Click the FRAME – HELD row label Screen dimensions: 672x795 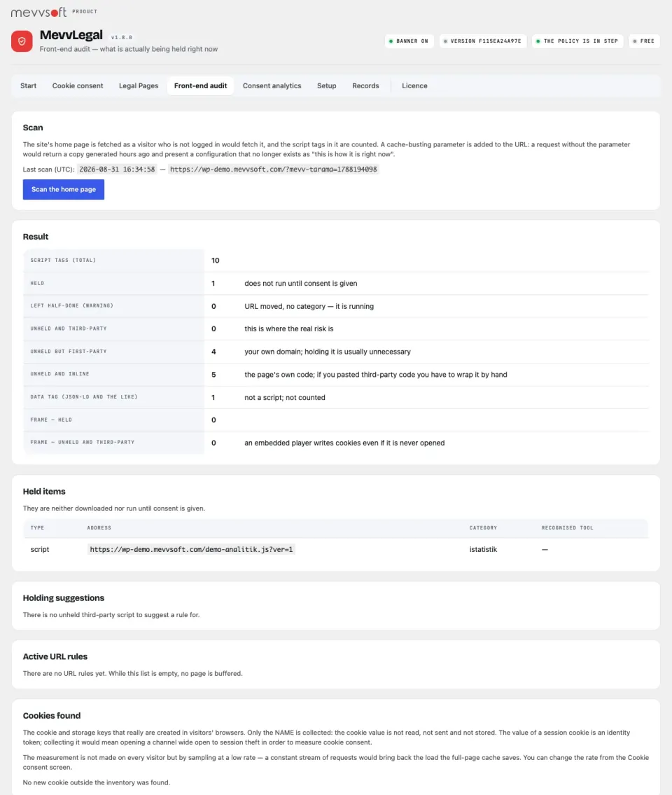pyautogui.click(x=51, y=420)
